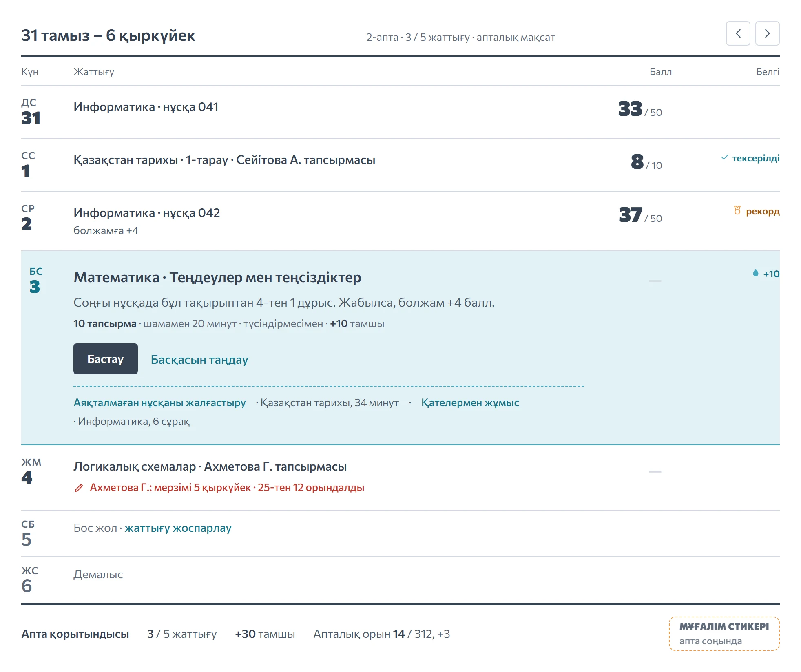801x672 pixels.
Task: Click the Демалыс row for day 6
Action: click(x=400, y=580)
